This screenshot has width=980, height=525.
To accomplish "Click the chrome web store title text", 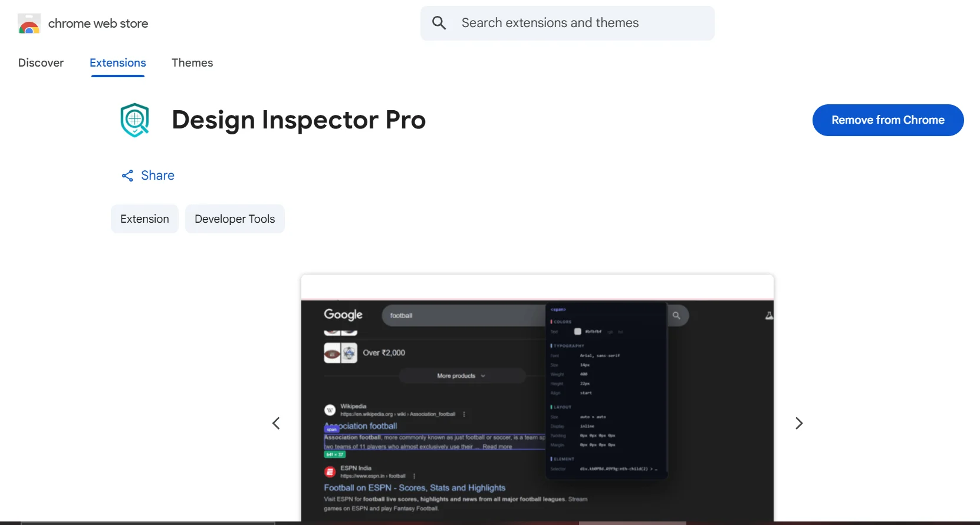I will (98, 24).
